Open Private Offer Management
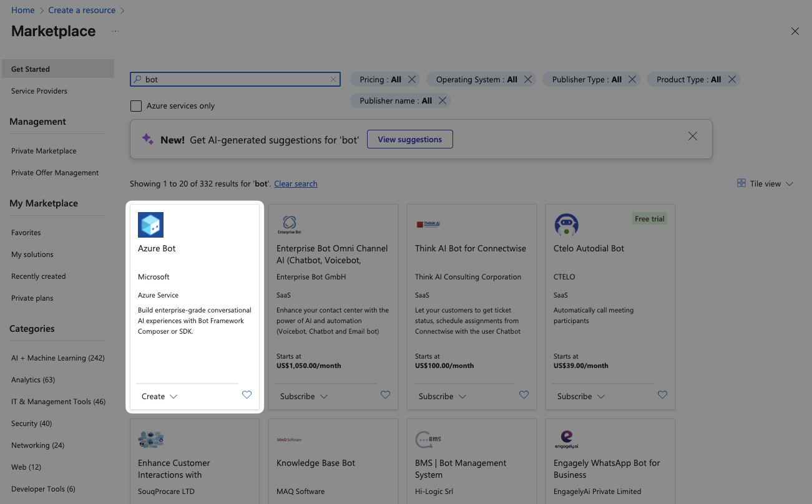This screenshot has width=812, height=504. (x=55, y=172)
